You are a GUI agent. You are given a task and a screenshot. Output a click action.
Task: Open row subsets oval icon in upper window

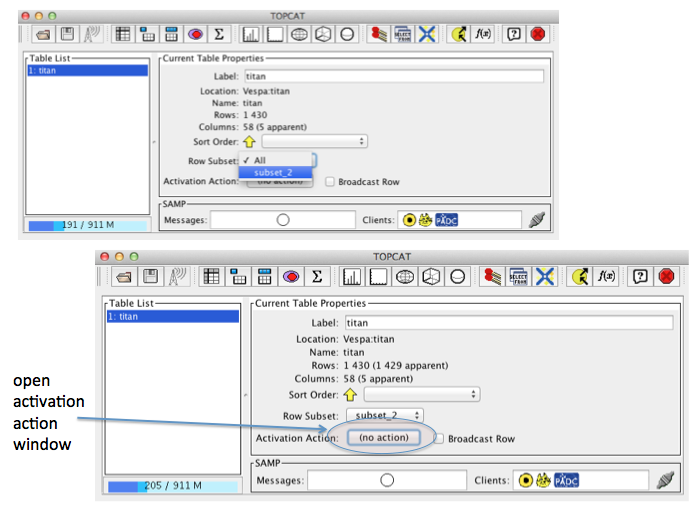tap(195, 34)
